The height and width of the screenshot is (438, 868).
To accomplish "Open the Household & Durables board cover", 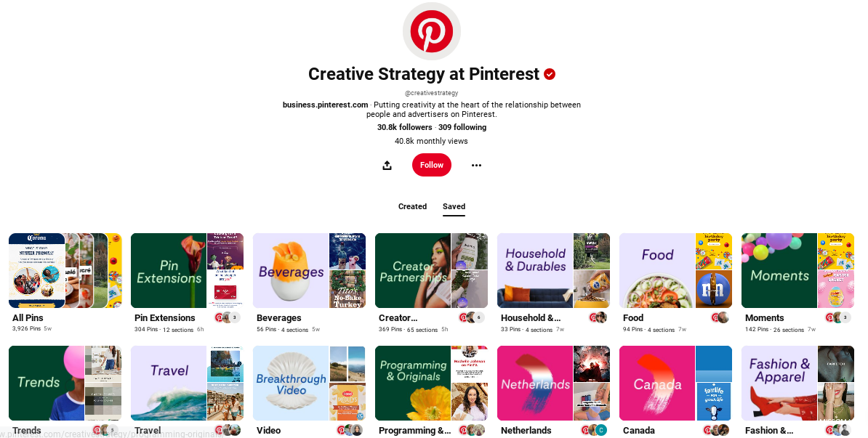I will 553,270.
